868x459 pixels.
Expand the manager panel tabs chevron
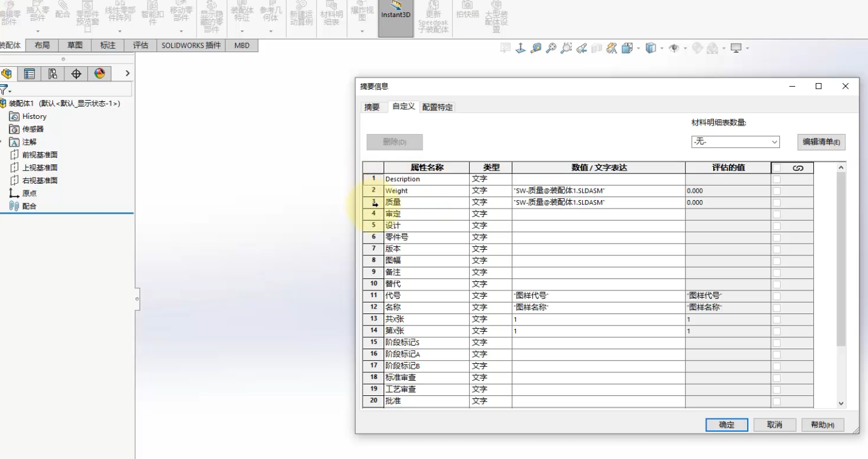127,73
